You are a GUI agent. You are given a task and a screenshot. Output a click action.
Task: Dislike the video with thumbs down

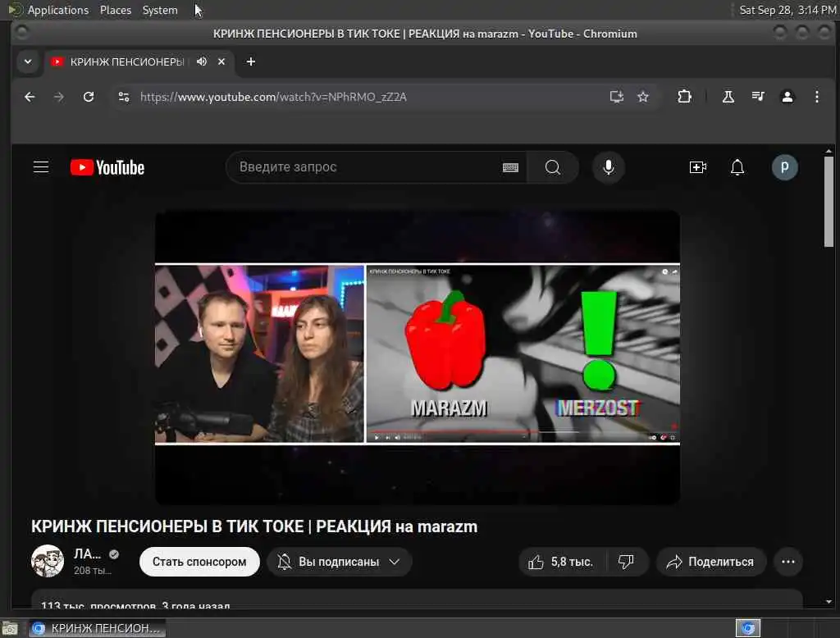[626, 562]
